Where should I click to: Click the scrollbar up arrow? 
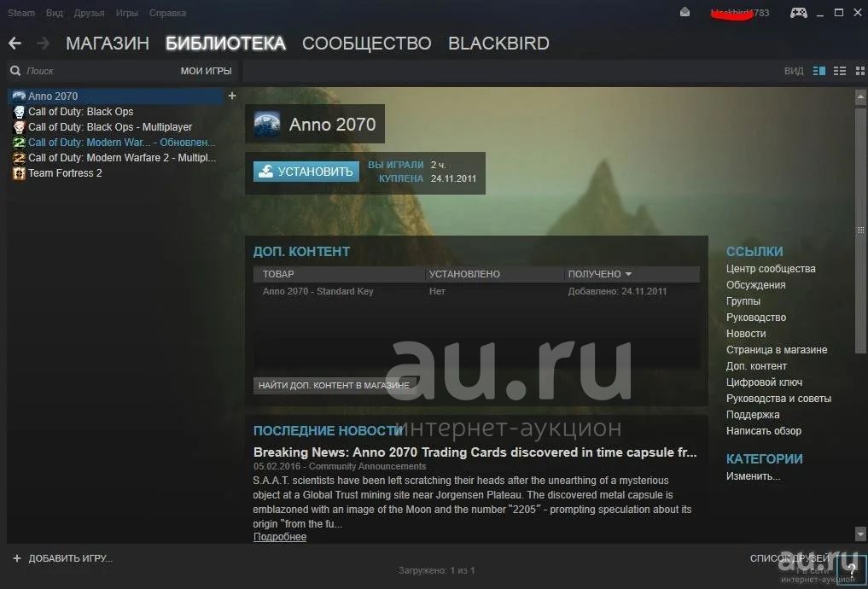click(860, 98)
